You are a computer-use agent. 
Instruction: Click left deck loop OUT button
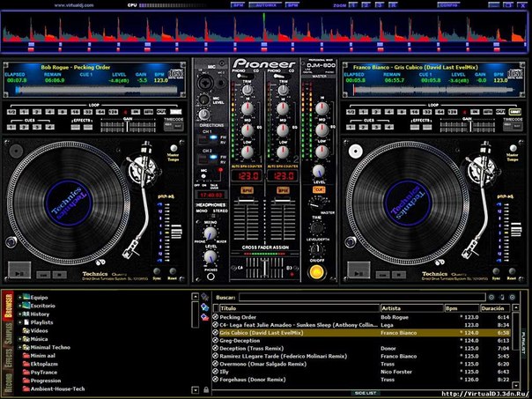click(161, 112)
